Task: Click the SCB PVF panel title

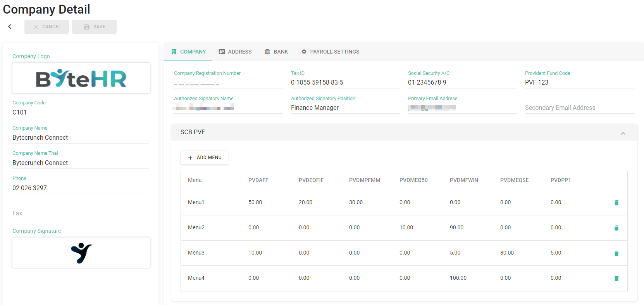Action: (193, 132)
